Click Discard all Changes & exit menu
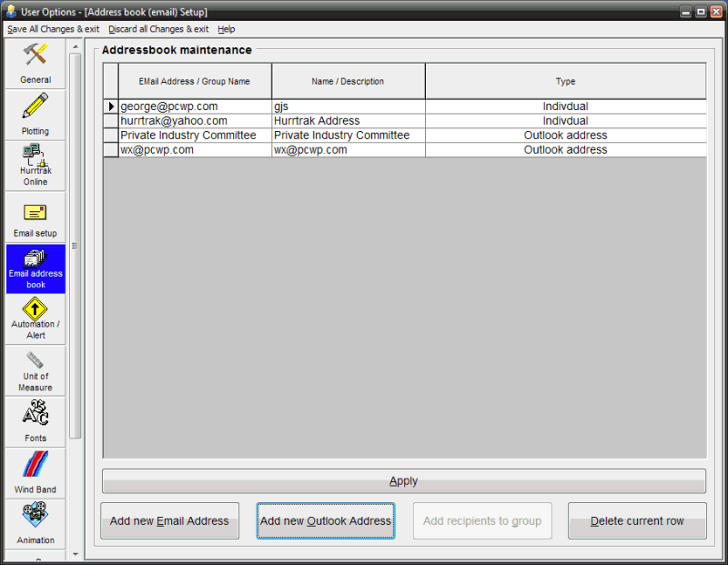The height and width of the screenshot is (565, 728). [158, 29]
